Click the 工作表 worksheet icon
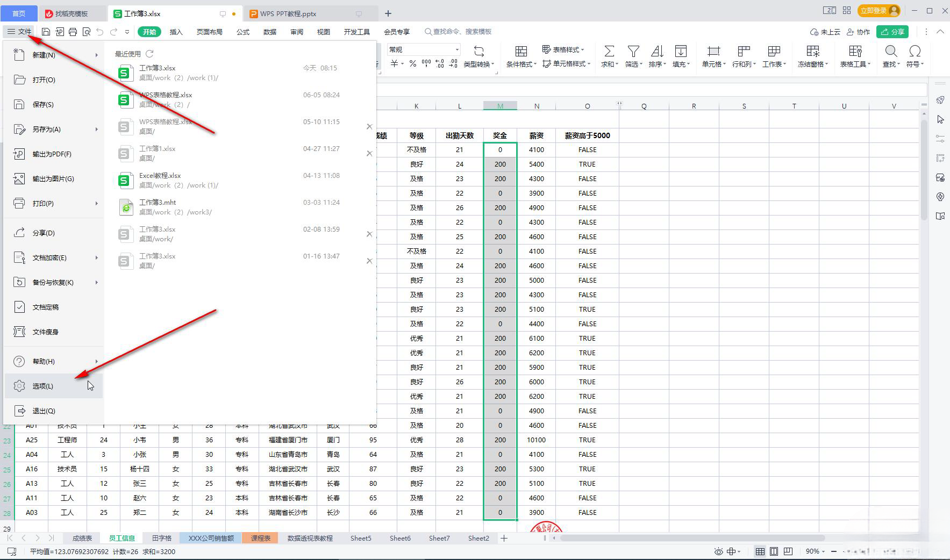The image size is (950, 560). click(x=774, y=51)
